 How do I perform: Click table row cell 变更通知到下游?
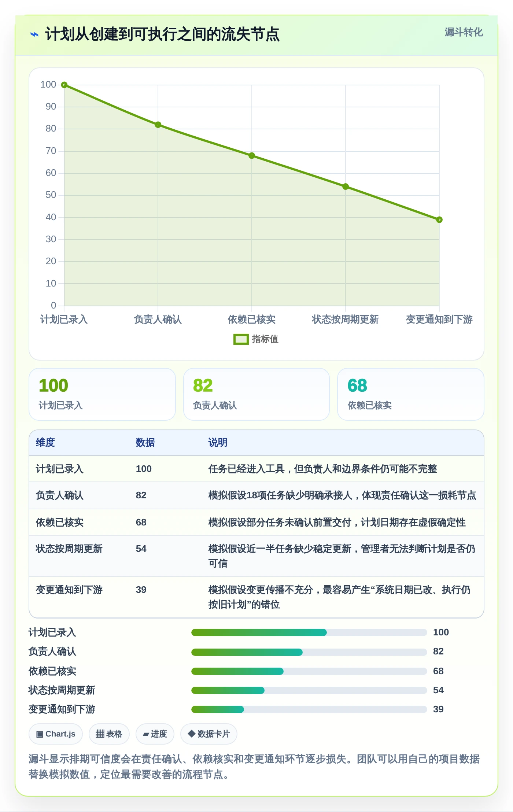pos(69,590)
